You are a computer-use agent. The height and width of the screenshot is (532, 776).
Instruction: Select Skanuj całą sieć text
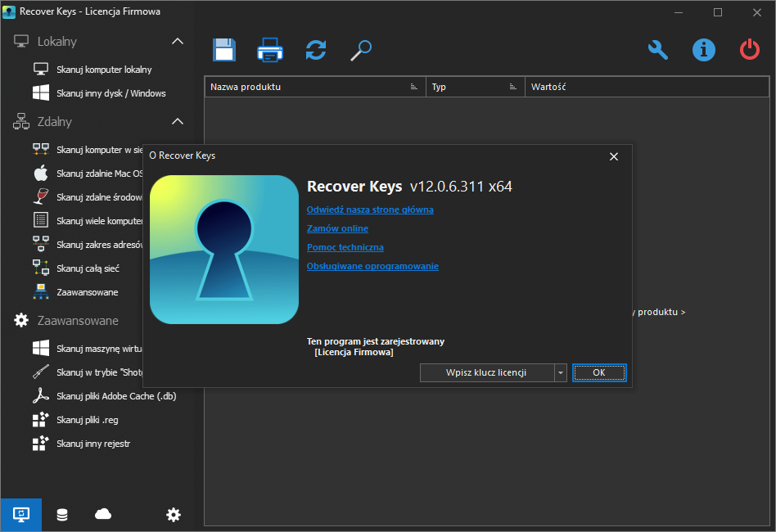[x=88, y=268]
